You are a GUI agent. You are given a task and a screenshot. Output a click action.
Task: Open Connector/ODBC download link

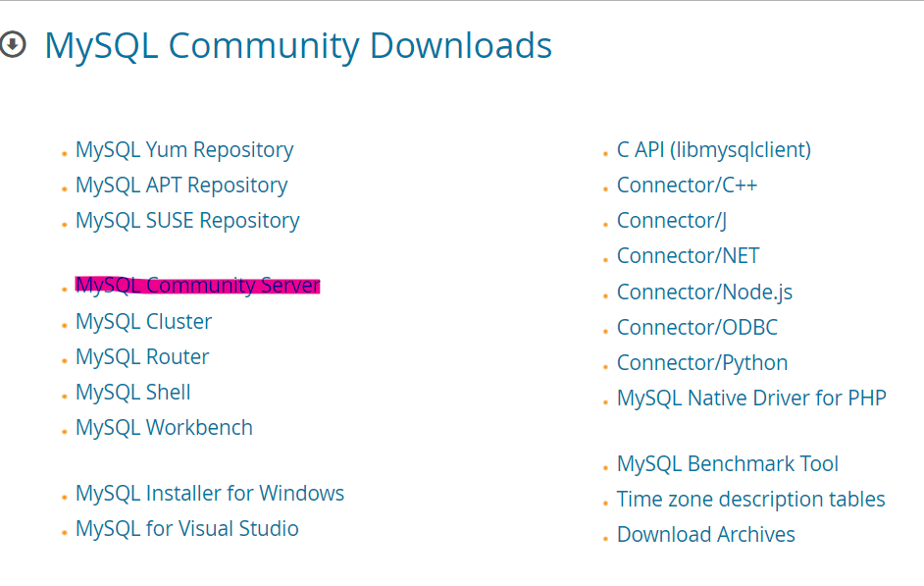(x=697, y=327)
